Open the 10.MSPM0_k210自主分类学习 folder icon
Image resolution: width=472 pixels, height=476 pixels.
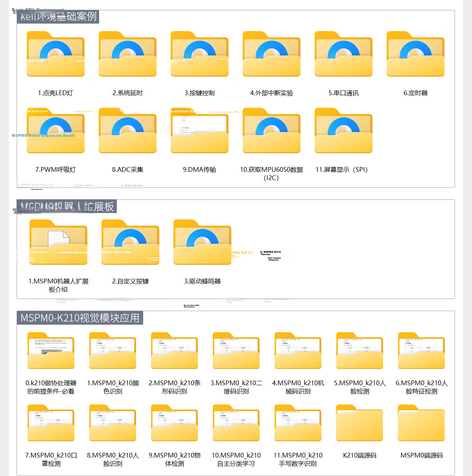click(236, 423)
